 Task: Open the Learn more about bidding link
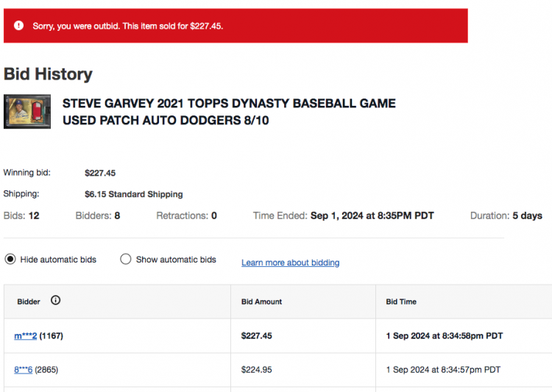pos(291,263)
